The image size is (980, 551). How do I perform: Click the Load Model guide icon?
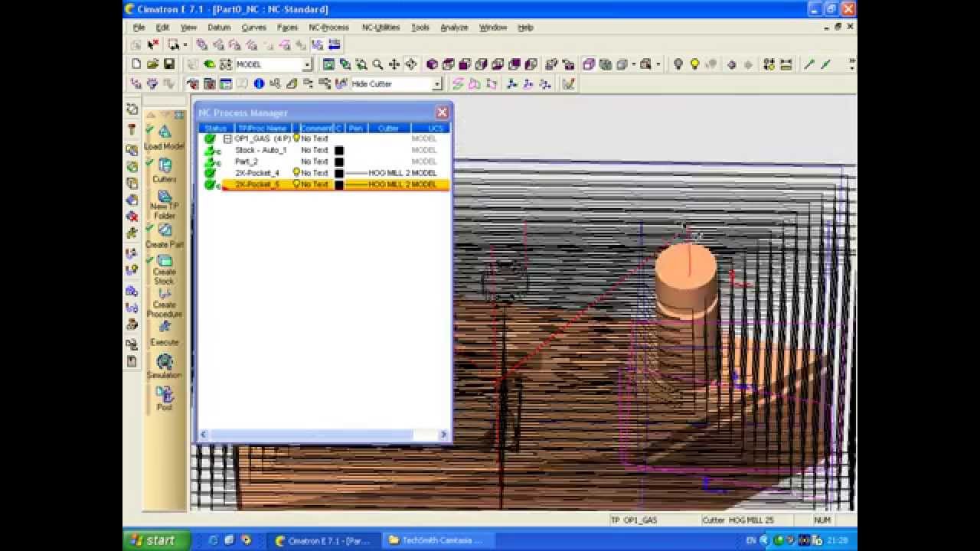coord(164,132)
